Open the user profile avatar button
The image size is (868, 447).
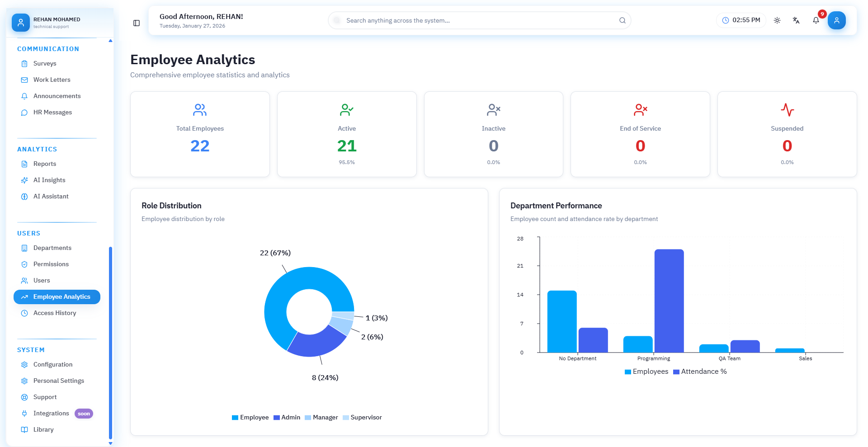836,20
